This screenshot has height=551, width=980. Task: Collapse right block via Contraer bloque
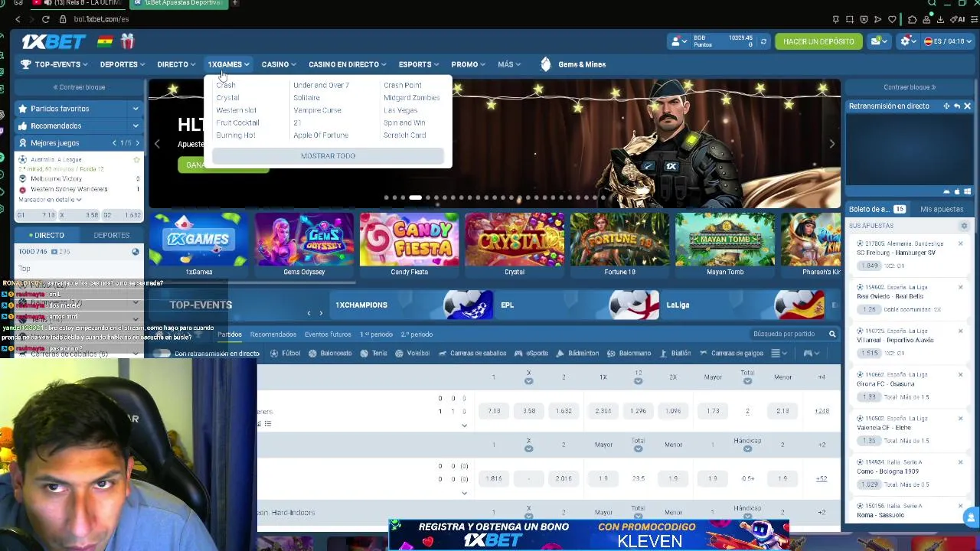[x=910, y=87]
